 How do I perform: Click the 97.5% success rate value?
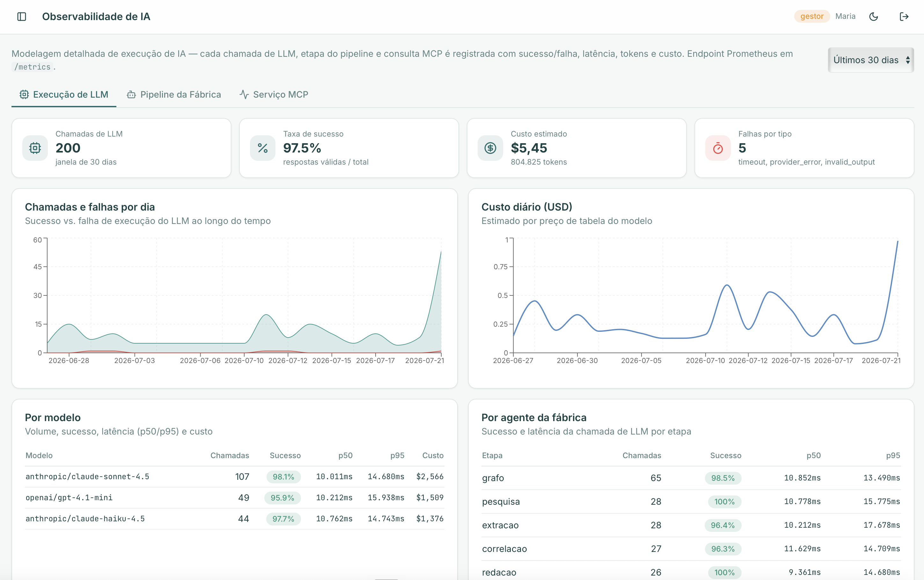pyautogui.click(x=302, y=148)
